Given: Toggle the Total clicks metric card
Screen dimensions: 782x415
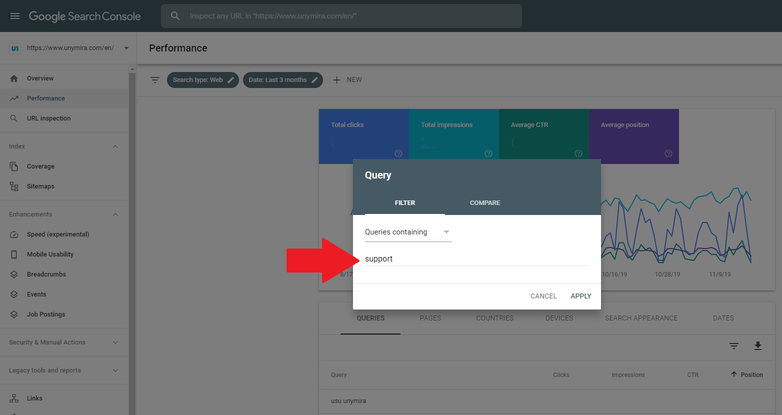Looking at the screenshot, I should pyautogui.click(x=364, y=136).
